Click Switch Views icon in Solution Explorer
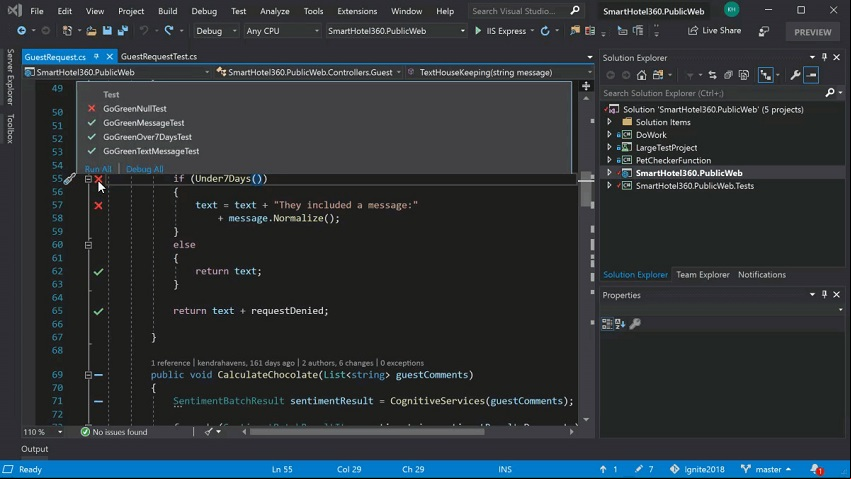 658,75
